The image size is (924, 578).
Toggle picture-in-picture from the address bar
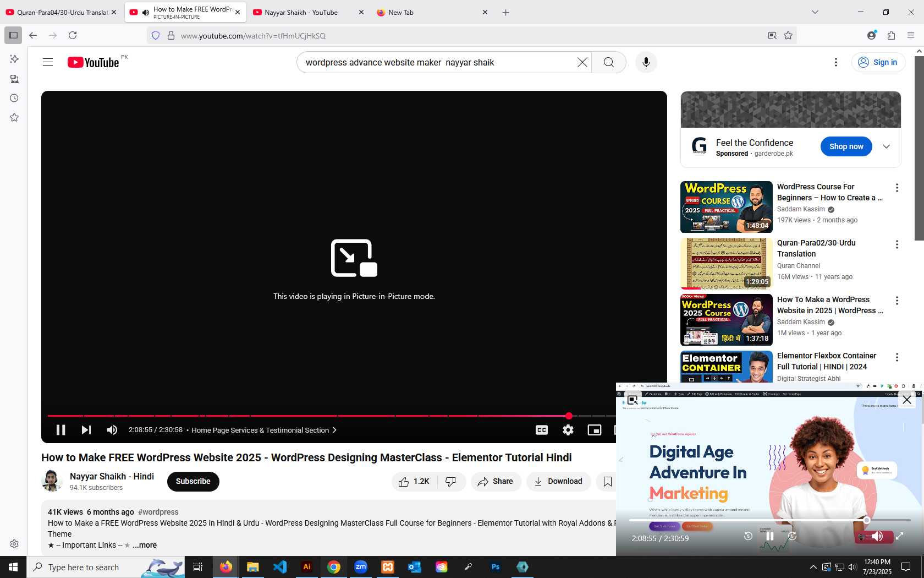click(772, 36)
